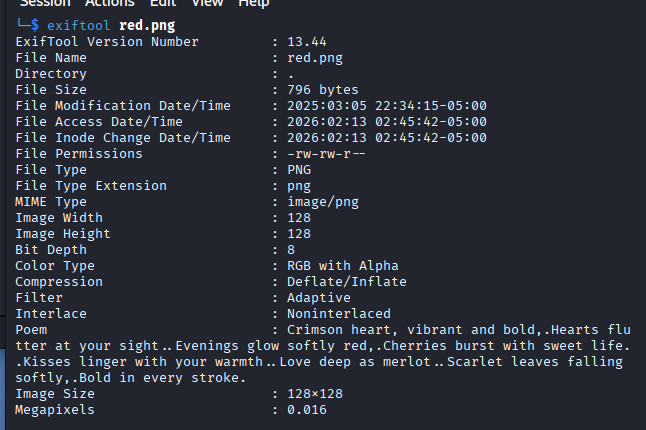Click the Poem field label
The image size is (646, 430).
[x=31, y=330]
